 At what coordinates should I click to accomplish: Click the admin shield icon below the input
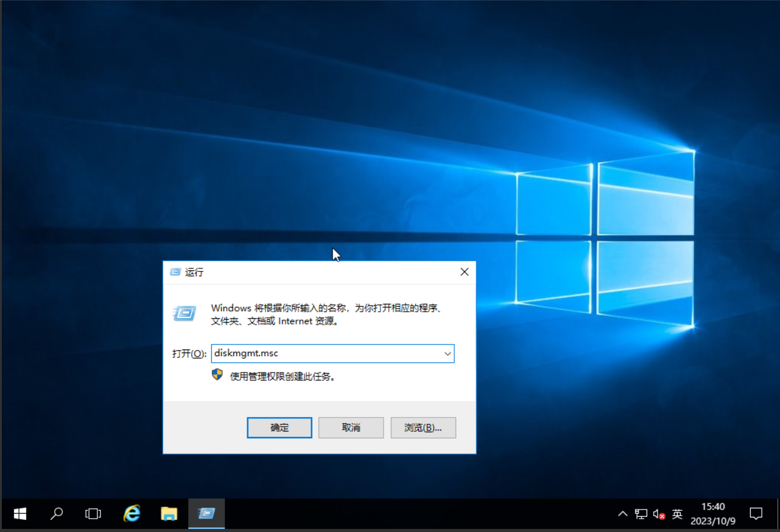217,375
